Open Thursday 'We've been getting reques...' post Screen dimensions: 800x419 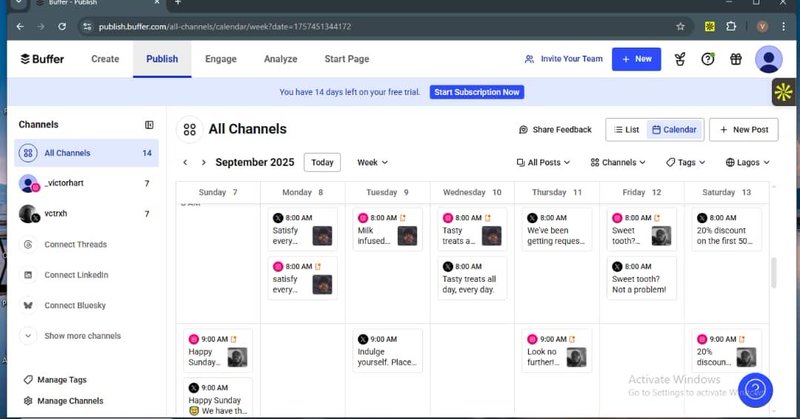[557, 229]
